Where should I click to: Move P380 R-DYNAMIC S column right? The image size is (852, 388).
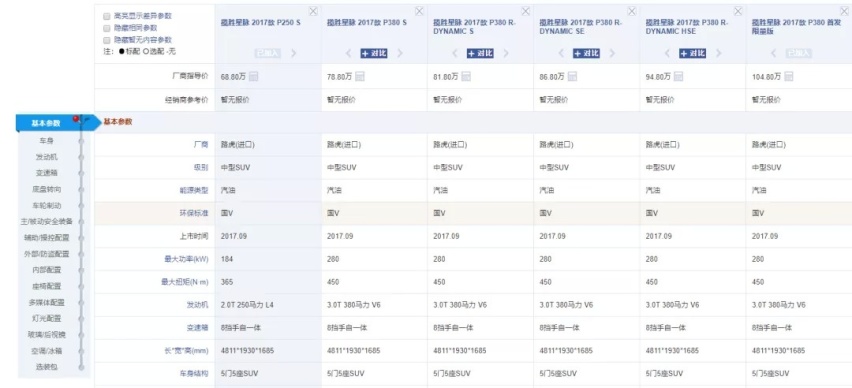[506, 53]
